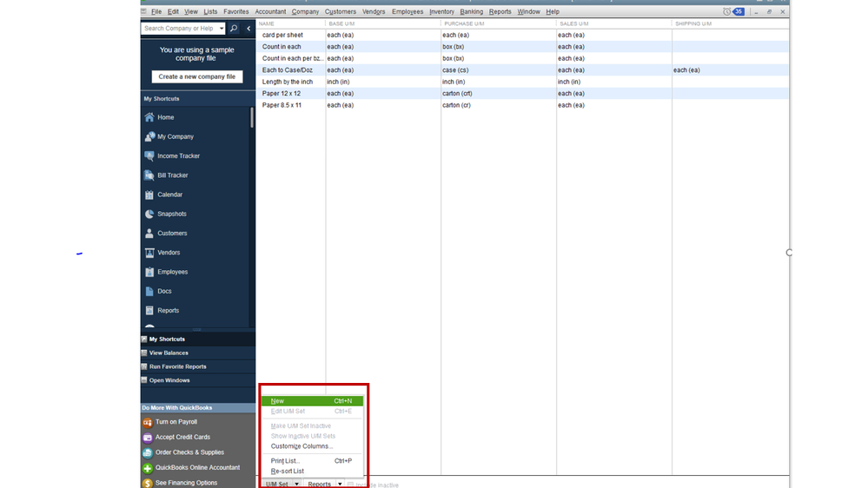
Task: Open the Docs shortcut icon
Action: [x=149, y=292]
